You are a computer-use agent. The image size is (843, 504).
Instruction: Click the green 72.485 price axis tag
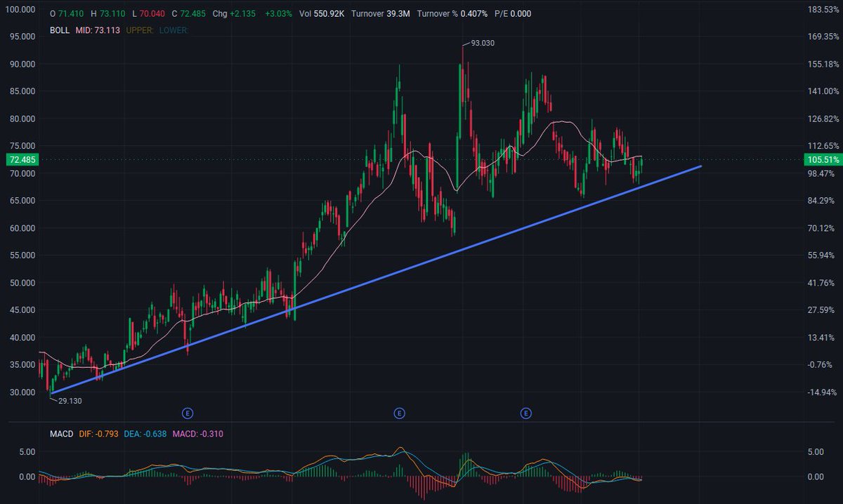coord(21,159)
